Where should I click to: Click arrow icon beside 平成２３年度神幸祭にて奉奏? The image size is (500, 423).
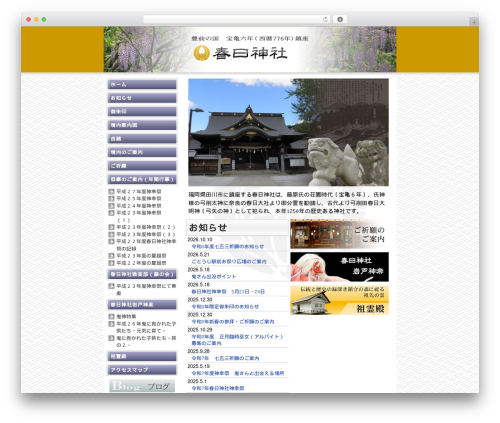coord(111,286)
